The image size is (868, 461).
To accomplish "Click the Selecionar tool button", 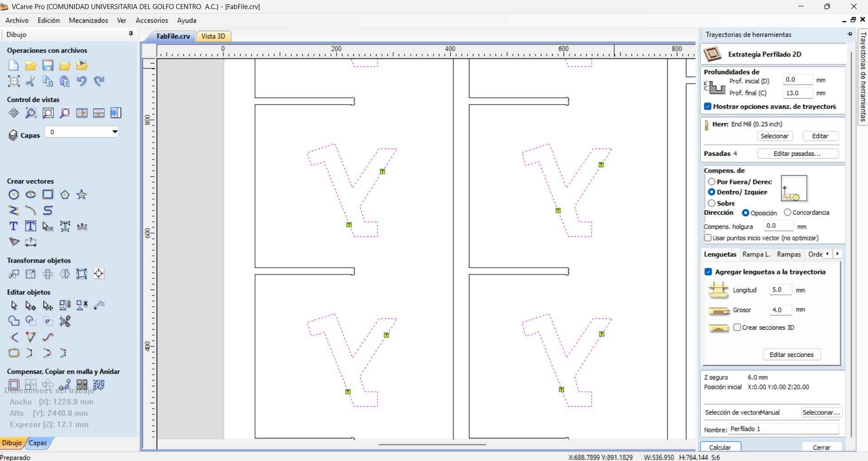I will click(774, 136).
